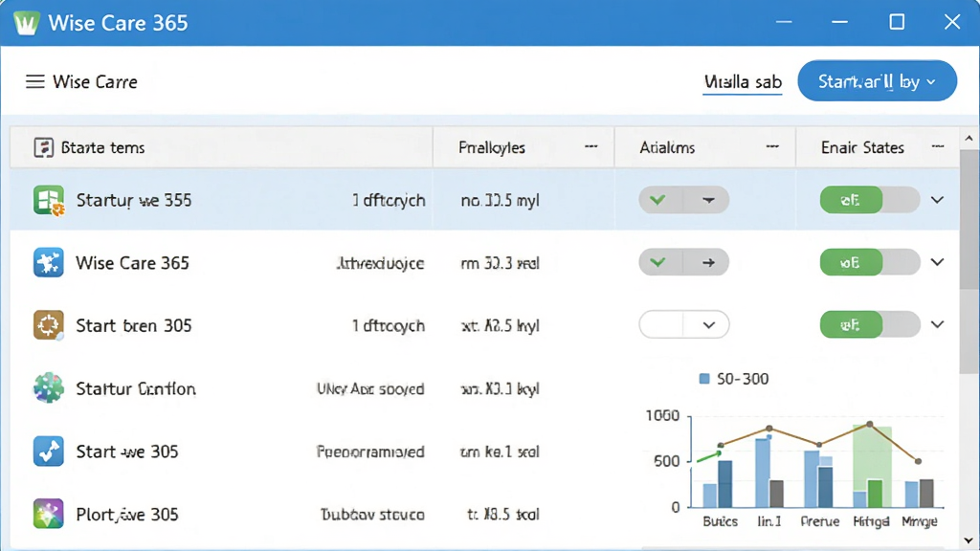Click the value no. 30.5 myl
The height and width of the screenshot is (551, 980).
[500, 201]
